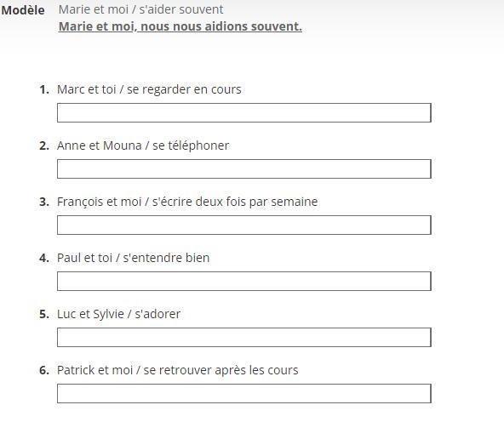The image size is (504, 422).
Task: Click the Modèle label
Action: (23, 10)
